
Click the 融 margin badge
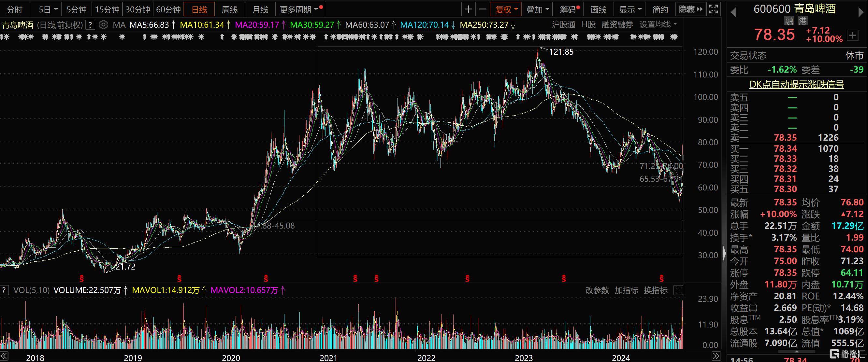788,21
